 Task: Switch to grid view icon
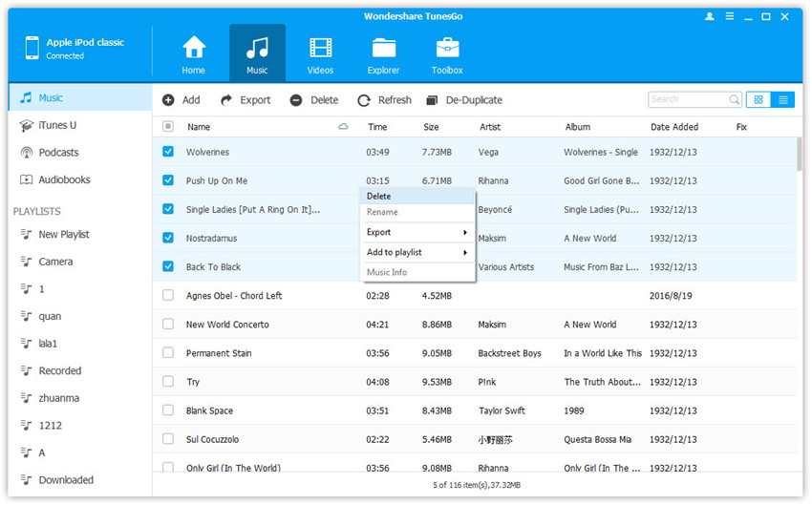tap(759, 99)
